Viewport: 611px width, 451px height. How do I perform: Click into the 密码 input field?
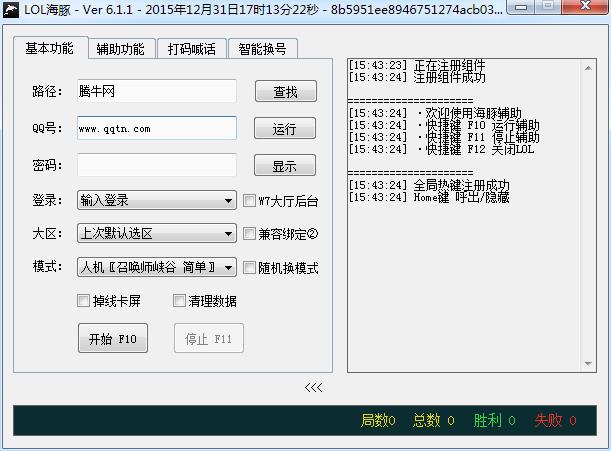point(156,165)
